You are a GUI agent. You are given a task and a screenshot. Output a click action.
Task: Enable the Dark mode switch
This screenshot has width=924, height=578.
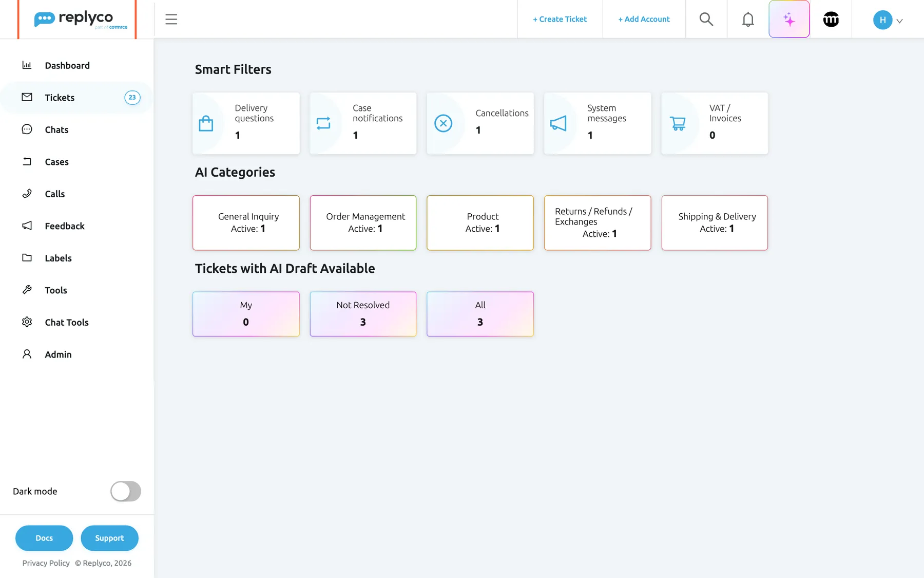[126, 491]
